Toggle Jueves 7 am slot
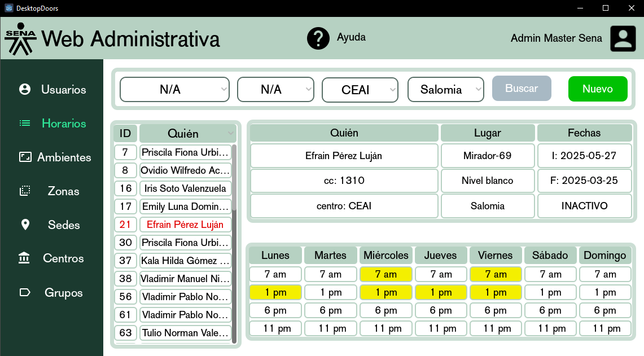 tap(441, 274)
